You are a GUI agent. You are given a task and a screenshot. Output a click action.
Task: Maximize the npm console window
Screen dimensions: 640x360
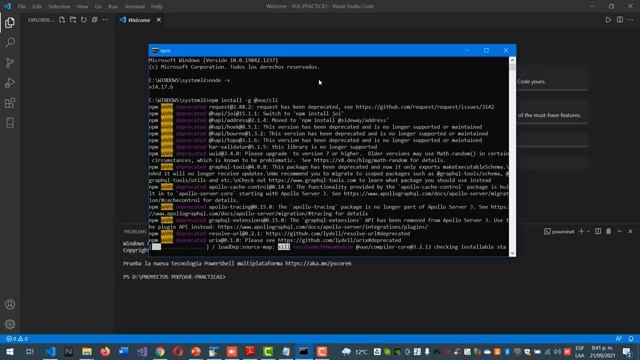click(486, 51)
